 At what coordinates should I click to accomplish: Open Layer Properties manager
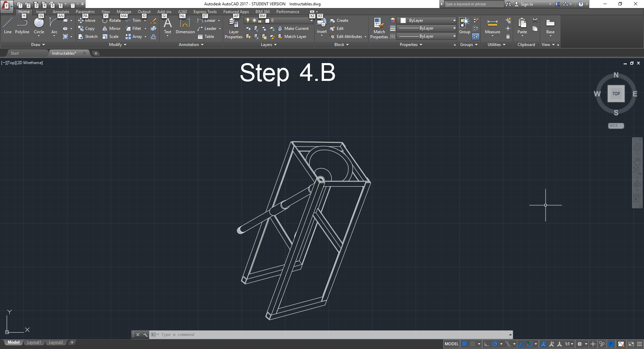[x=233, y=28]
